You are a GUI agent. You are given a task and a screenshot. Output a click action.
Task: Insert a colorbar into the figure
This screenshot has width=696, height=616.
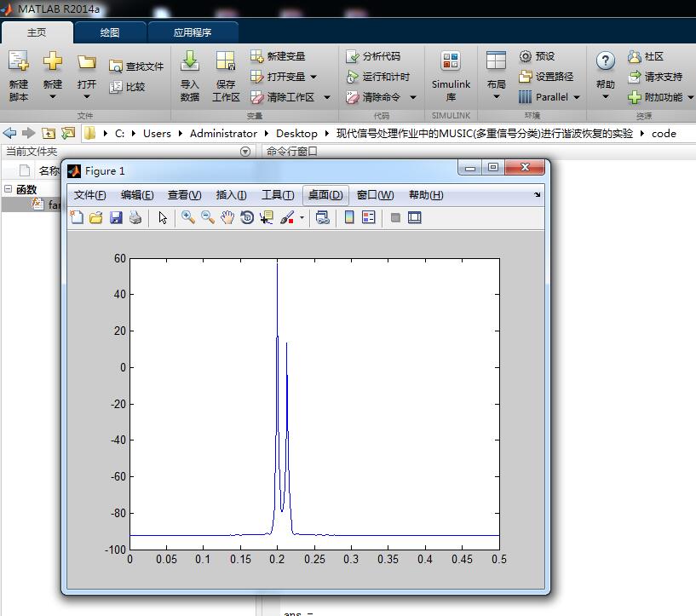point(349,217)
